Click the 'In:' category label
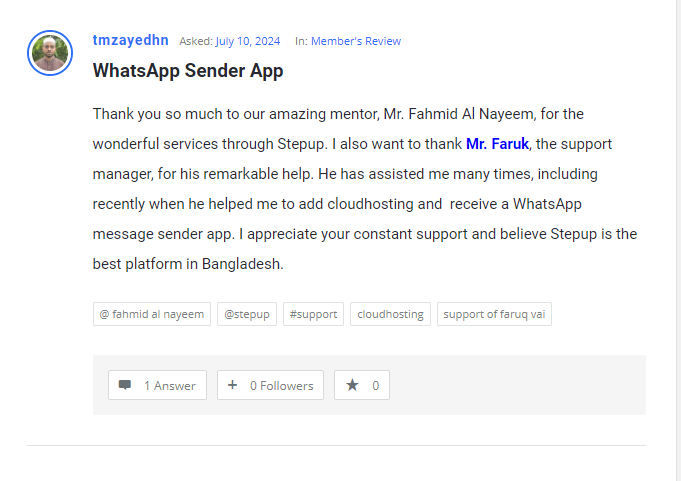Screen dimensions: 681x481 301,42
